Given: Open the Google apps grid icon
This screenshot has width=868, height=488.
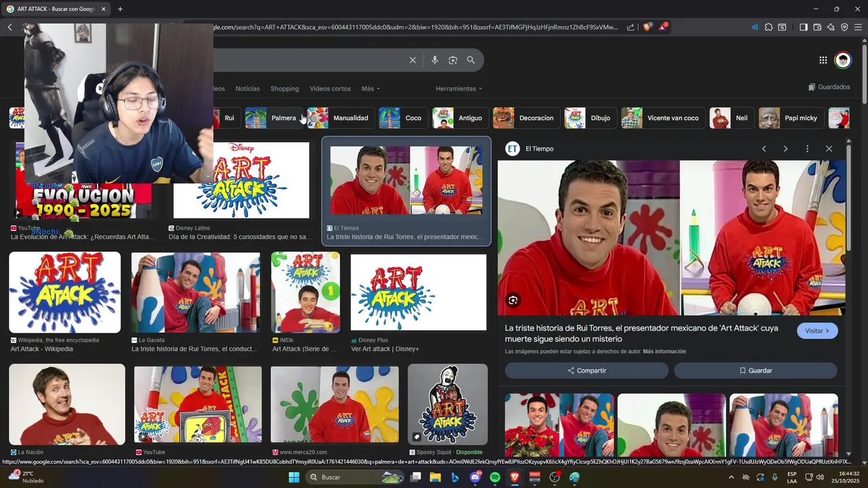Looking at the screenshot, I should pyautogui.click(x=823, y=60).
